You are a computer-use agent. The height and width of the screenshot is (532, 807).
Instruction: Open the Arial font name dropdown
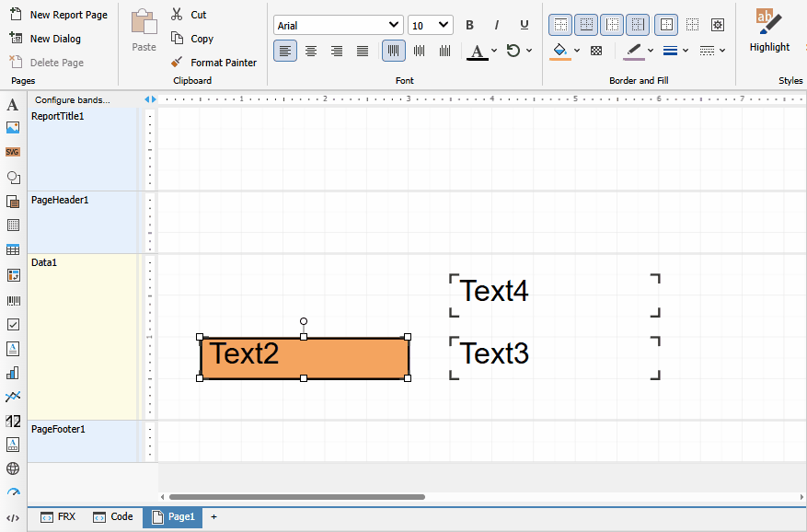338,25
